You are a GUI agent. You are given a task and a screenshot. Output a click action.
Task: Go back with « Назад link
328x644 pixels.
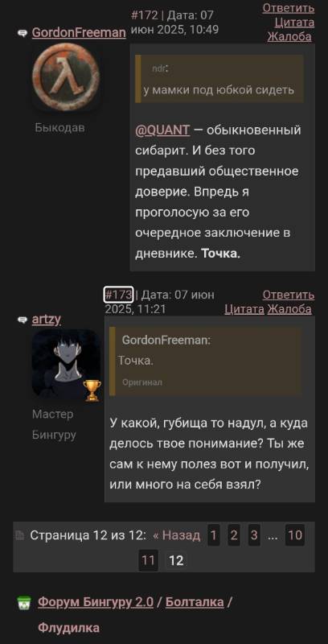click(177, 535)
